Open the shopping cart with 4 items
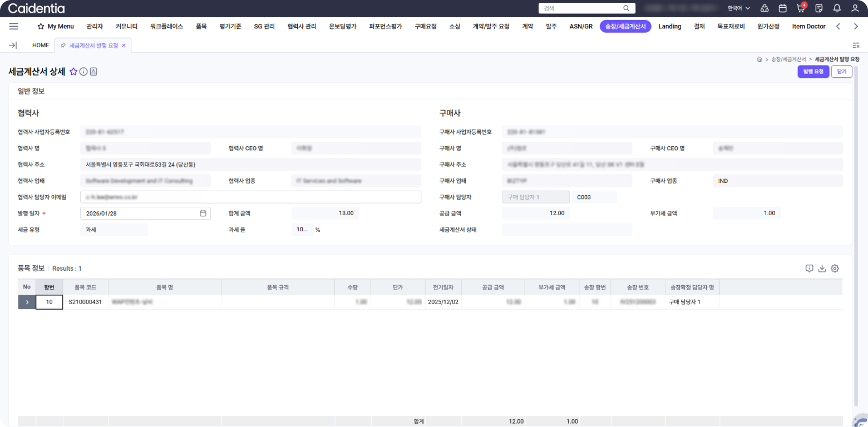This screenshot has height=427, width=868. click(801, 8)
